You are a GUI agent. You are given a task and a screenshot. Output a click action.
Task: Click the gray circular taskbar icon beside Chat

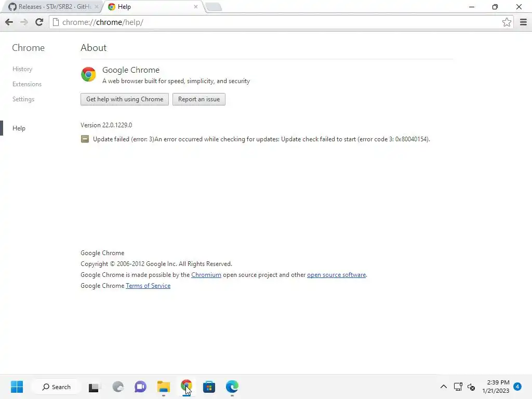tap(118, 387)
